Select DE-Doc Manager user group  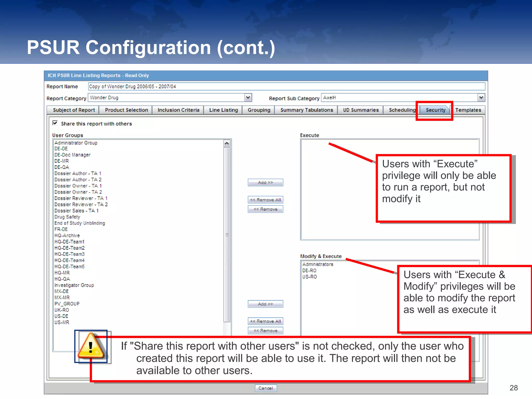pyautogui.click(x=72, y=155)
